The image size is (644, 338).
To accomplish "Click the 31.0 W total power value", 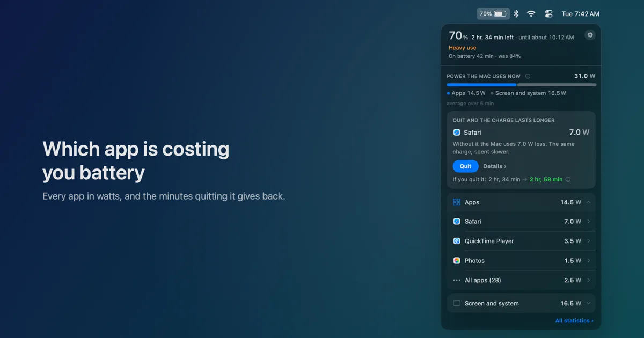I will 585,76.
